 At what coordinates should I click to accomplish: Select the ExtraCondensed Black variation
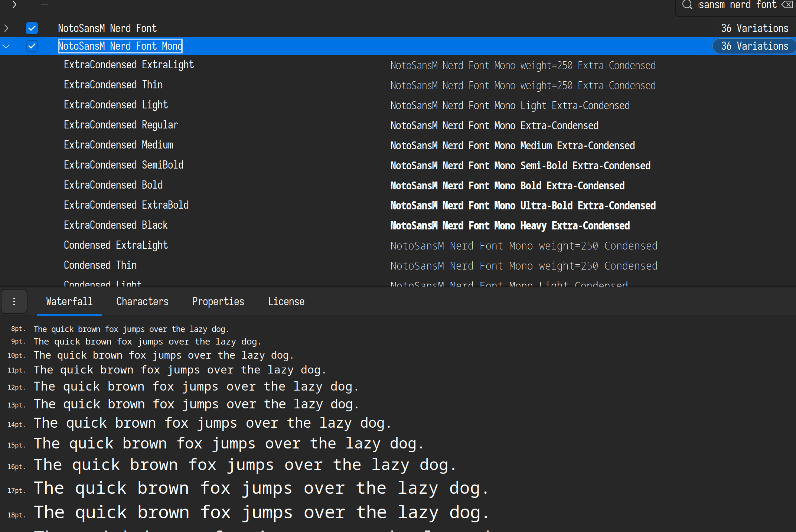coord(115,225)
